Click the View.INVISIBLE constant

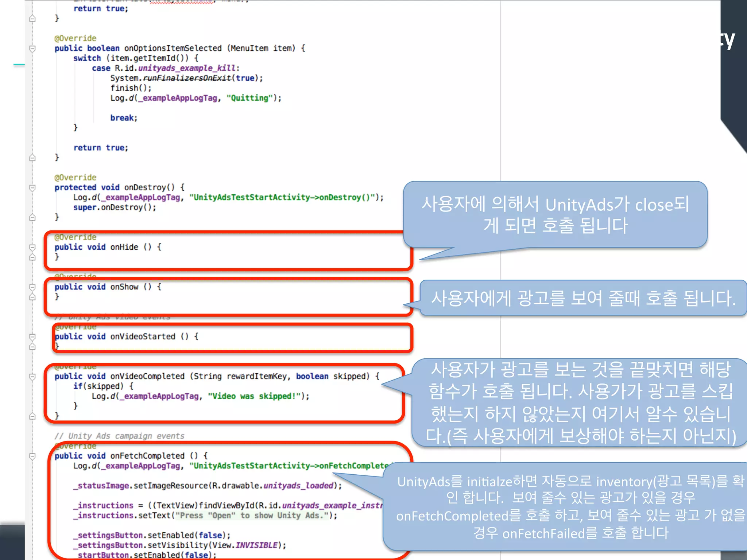tap(245, 545)
